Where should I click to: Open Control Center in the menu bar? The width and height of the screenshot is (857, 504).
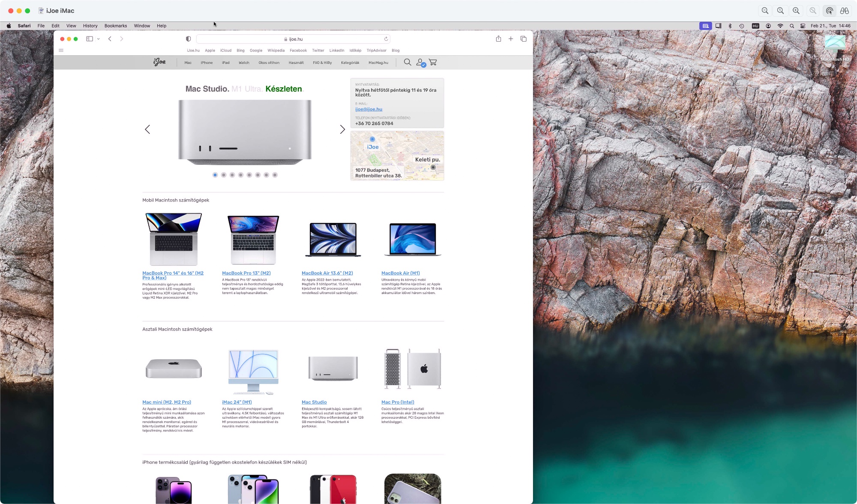click(803, 26)
